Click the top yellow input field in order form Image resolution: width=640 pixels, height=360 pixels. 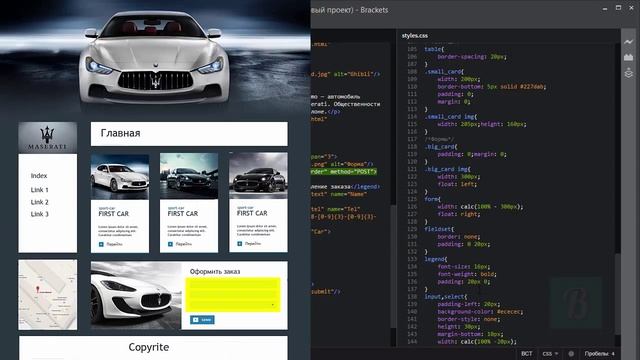click(x=233, y=283)
